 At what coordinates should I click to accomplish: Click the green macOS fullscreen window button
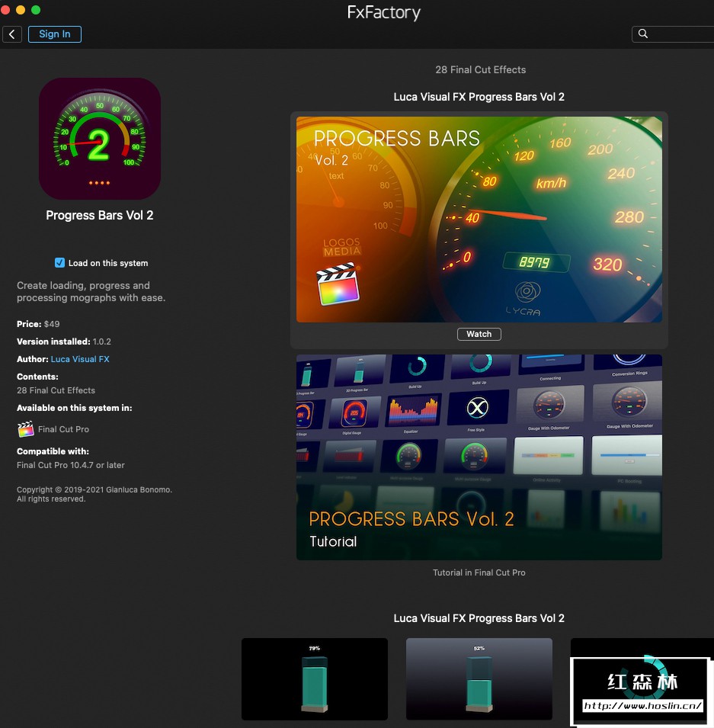[x=36, y=10]
